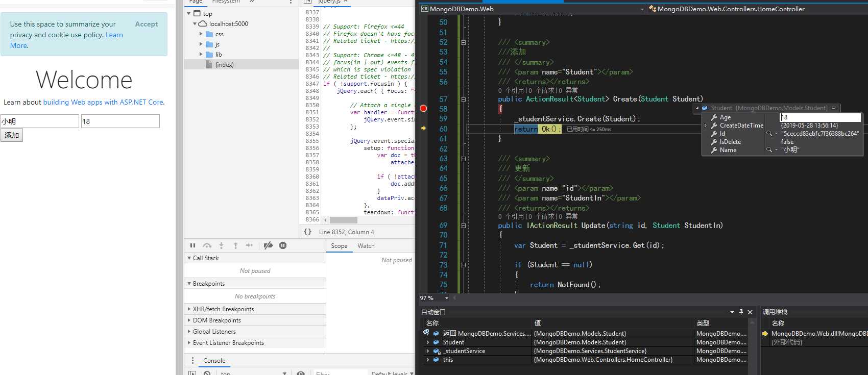868x375 pixels.
Task: Pause script execution in DevTools
Action: (x=192, y=245)
